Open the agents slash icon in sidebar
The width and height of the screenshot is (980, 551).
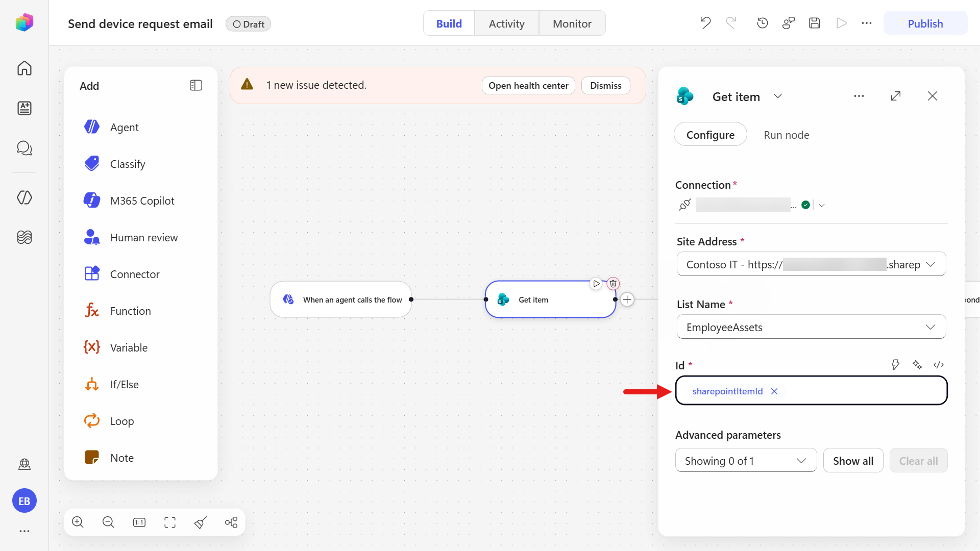24,197
